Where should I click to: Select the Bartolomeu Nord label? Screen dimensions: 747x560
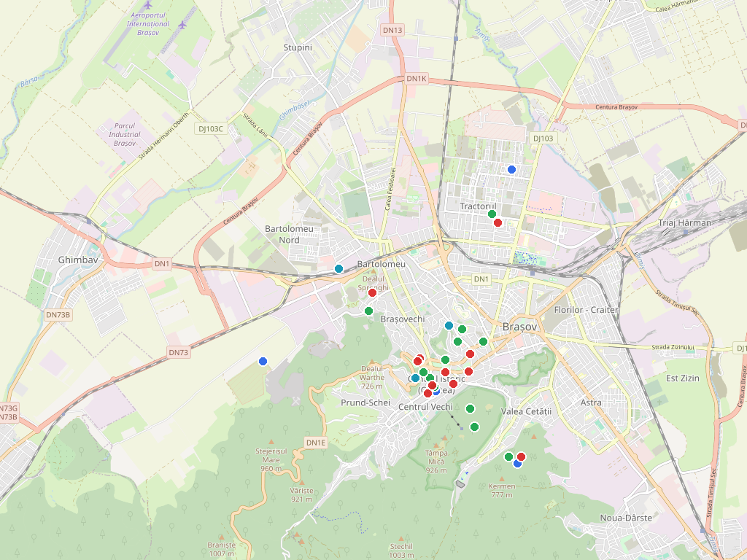pyautogui.click(x=289, y=234)
